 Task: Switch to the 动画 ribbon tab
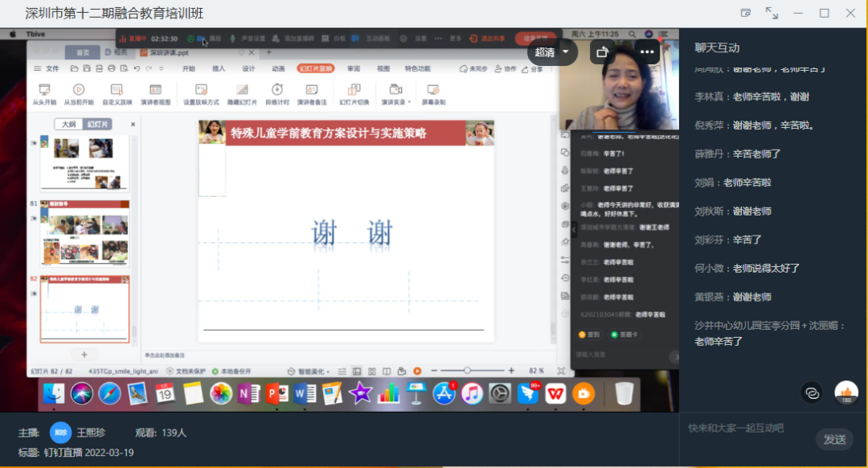[280, 68]
